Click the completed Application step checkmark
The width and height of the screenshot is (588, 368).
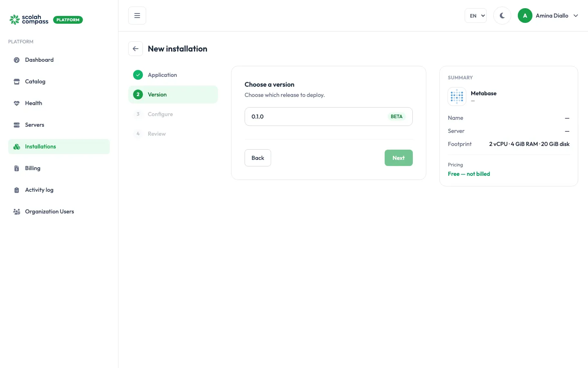click(138, 75)
